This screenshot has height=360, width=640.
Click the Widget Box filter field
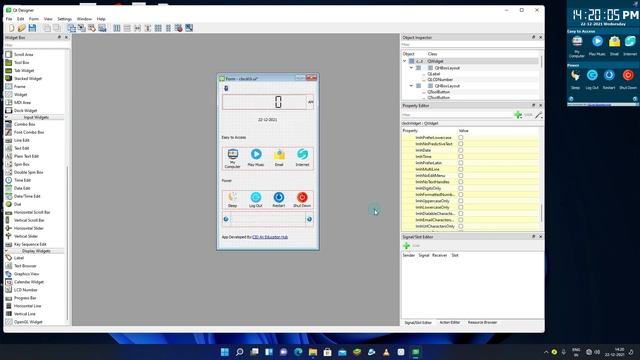click(36, 45)
